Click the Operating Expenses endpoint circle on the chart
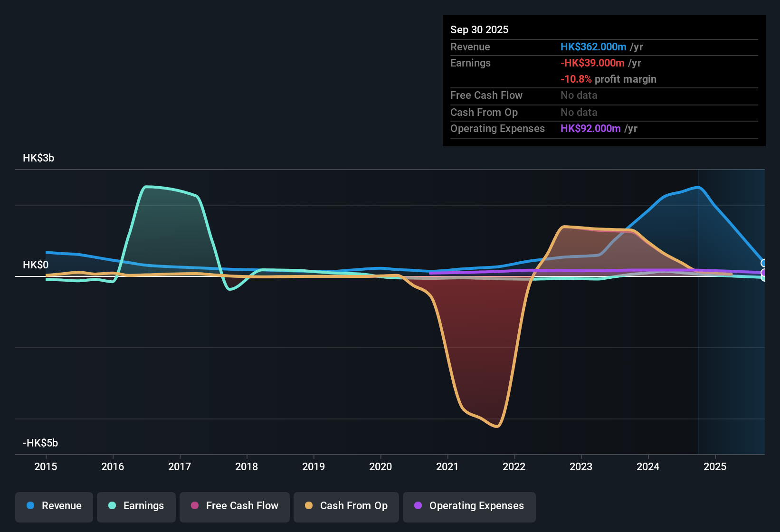Viewport: 780px width, 532px height. (x=764, y=271)
